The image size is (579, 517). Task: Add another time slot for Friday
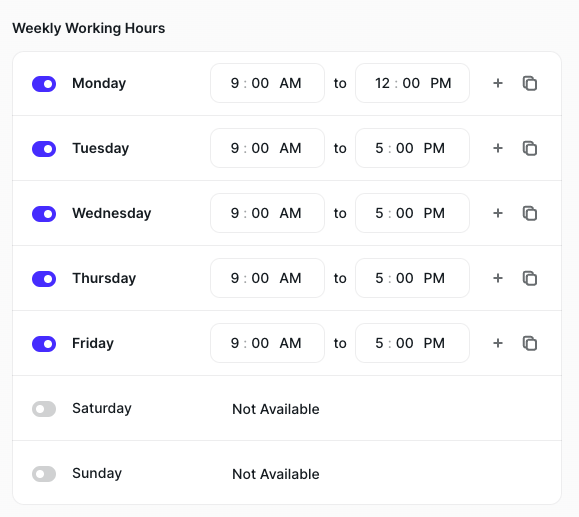498,343
